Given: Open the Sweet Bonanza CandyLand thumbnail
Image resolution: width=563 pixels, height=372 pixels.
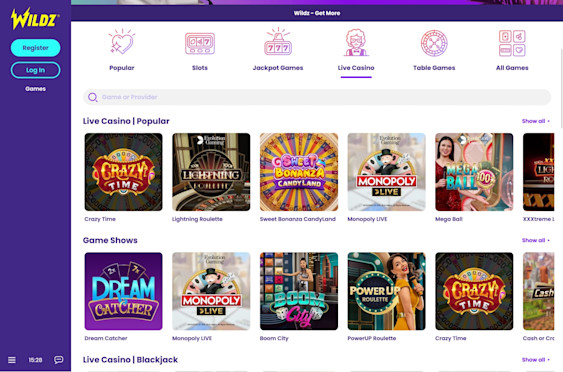Looking at the screenshot, I should 299,172.
